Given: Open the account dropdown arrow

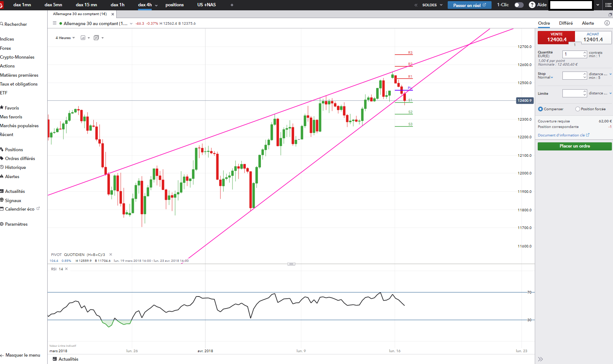Looking at the screenshot, I should pyautogui.click(x=598, y=5).
